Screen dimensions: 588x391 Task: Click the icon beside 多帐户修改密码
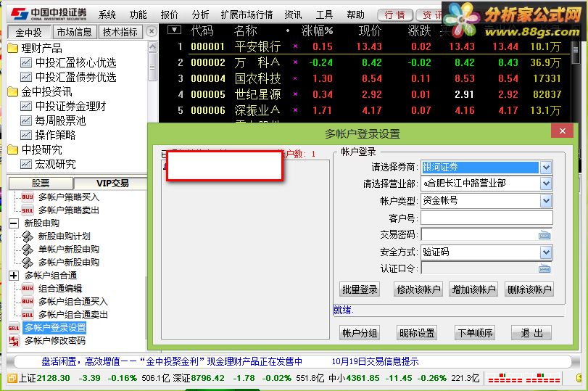14,341
